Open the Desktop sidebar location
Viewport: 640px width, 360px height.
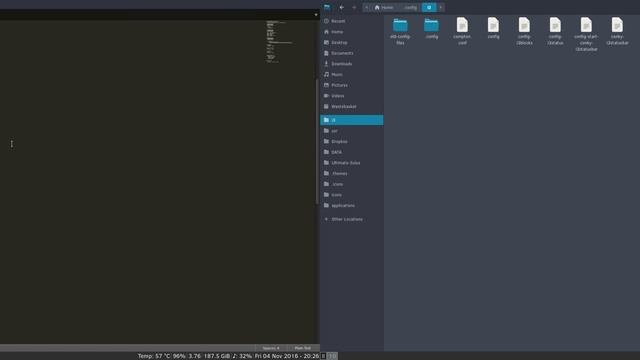pyautogui.click(x=351, y=42)
